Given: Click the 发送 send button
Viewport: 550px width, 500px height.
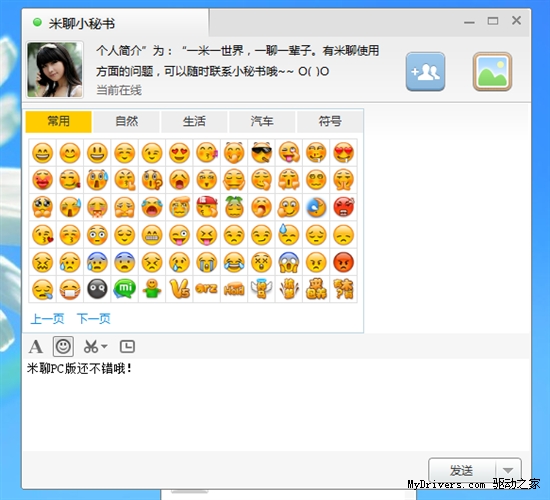Looking at the screenshot, I should (x=462, y=470).
